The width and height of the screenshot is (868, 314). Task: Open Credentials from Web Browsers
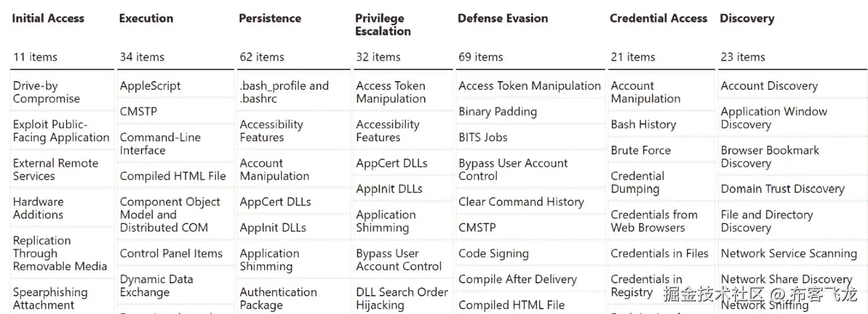(654, 221)
